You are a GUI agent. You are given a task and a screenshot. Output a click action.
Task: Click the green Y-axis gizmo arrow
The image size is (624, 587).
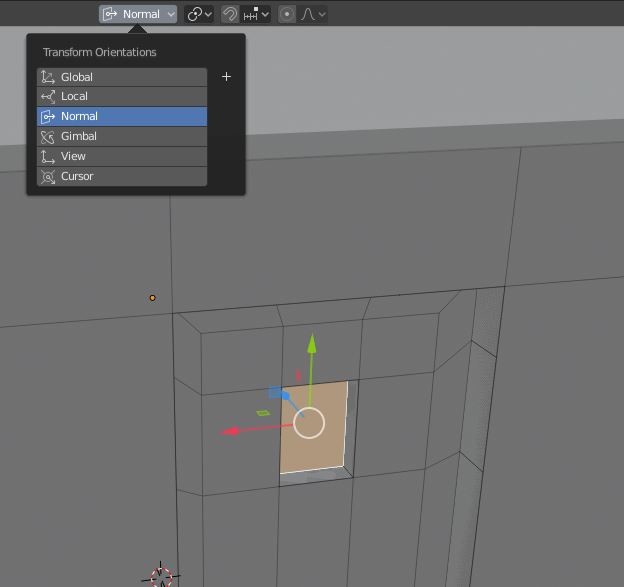pyautogui.click(x=312, y=344)
